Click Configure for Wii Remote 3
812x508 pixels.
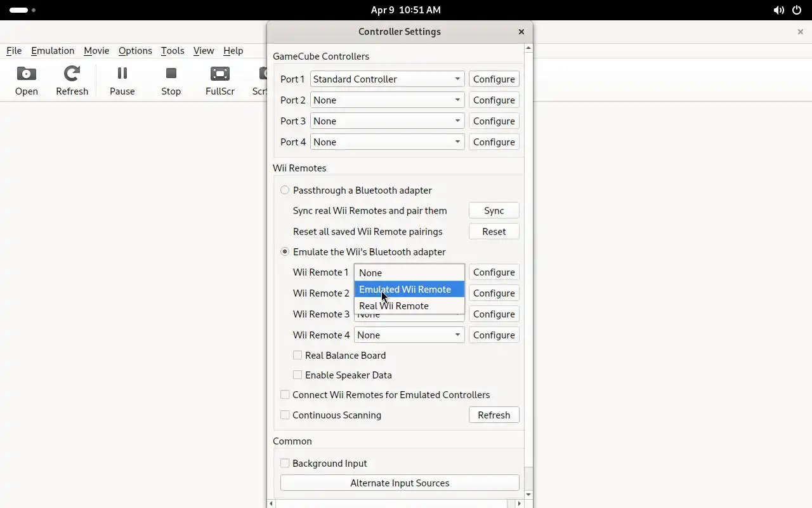[x=494, y=314]
